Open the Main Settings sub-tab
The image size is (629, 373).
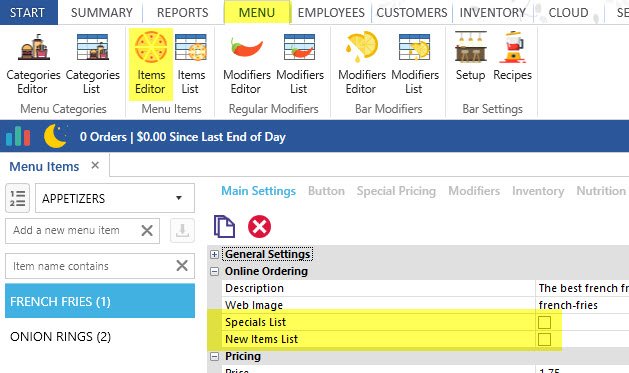258,191
